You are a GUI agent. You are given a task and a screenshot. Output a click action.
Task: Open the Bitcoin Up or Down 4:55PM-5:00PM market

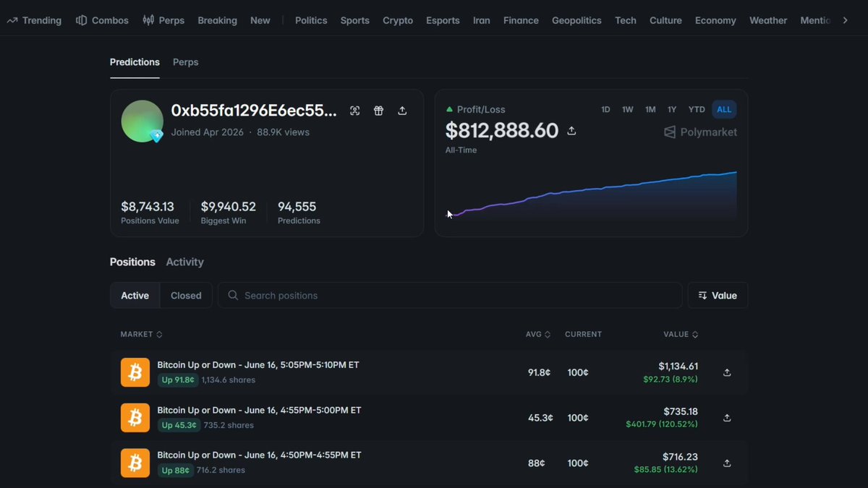(x=259, y=410)
